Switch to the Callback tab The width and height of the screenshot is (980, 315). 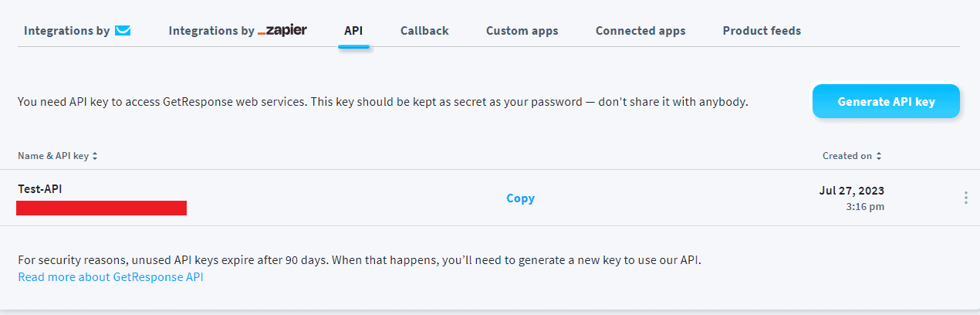pos(424,31)
